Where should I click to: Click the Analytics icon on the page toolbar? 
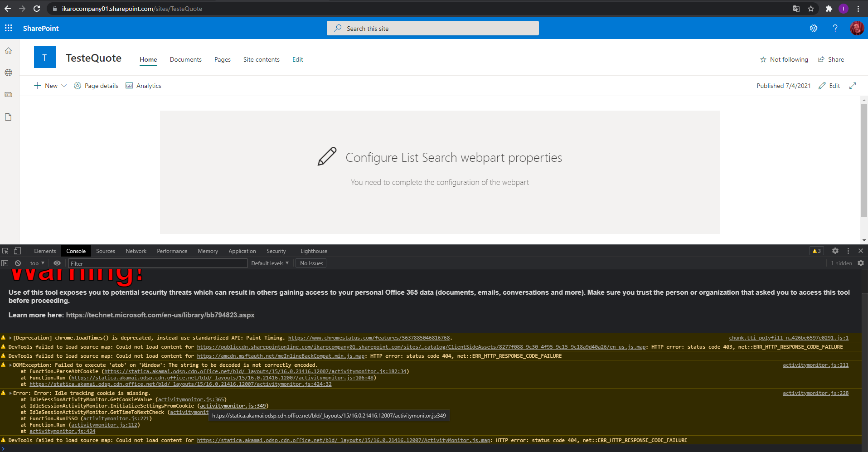tap(130, 86)
